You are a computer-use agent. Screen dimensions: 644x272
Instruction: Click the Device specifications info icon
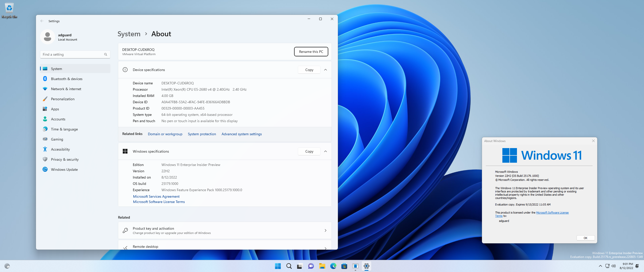pos(125,70)
